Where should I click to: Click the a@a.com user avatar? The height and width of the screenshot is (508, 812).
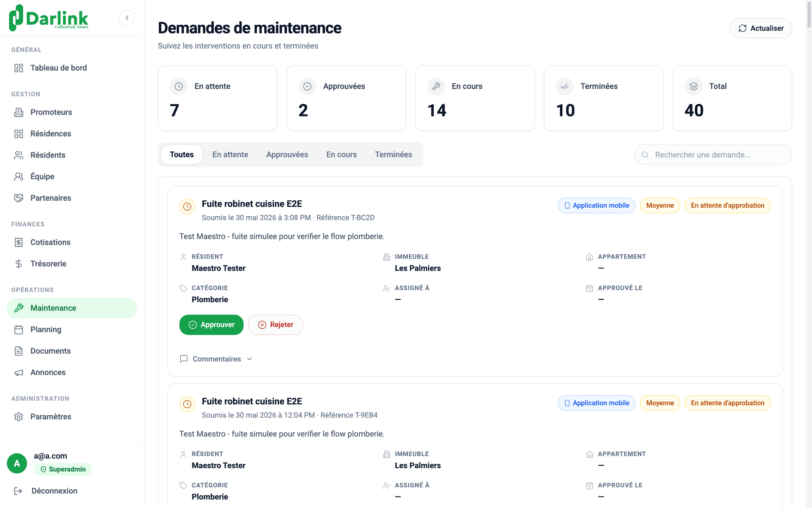pos(17,463)
